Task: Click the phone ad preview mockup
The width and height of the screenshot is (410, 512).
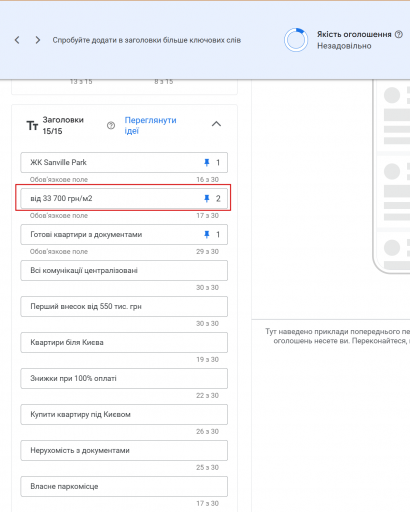Action: pyautogui.click(x=391, y=177)
